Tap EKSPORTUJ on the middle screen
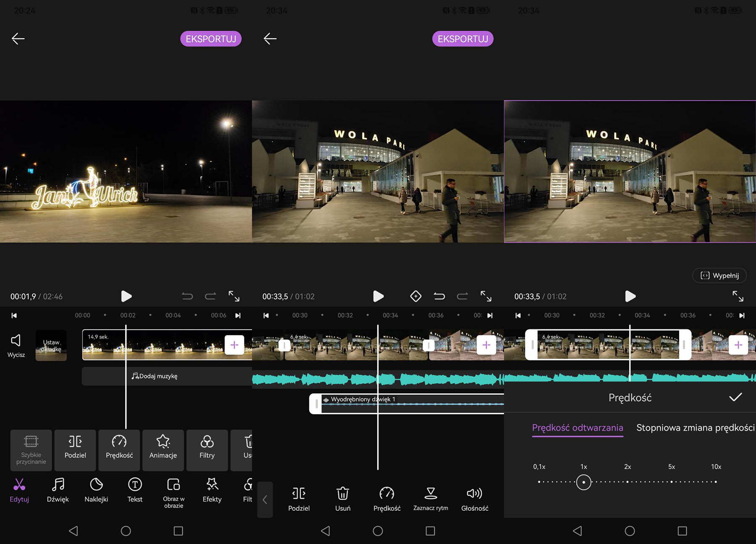Image resolution: width=756 pixels, height=544 pixels. pos(463,39)
